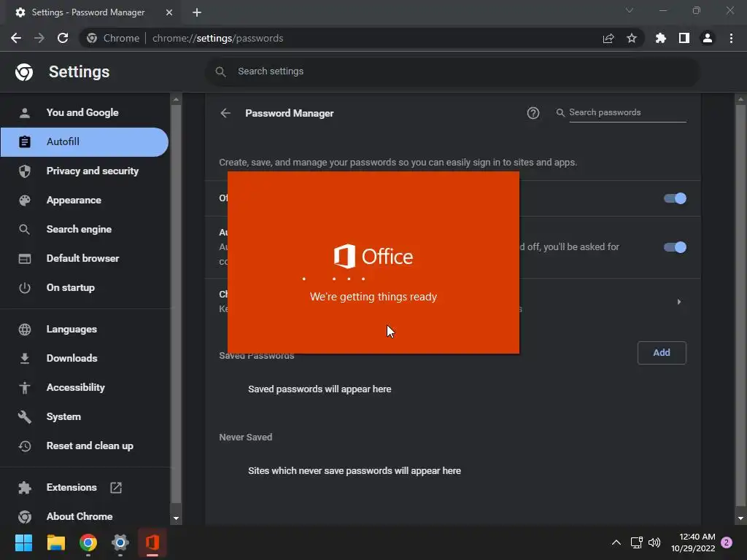
Task: Open Default browser settings
Action: click(85, 259)
